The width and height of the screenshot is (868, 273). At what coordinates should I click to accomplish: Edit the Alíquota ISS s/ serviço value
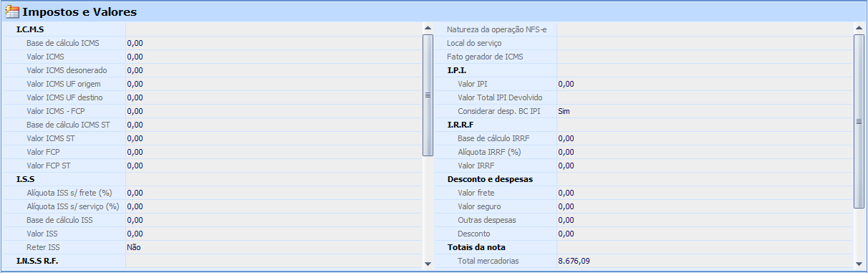pyautogui.click(x=274, y=206)
